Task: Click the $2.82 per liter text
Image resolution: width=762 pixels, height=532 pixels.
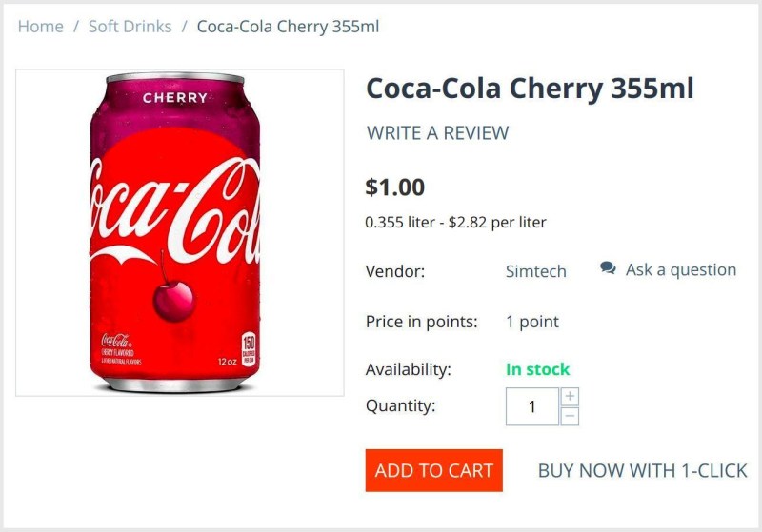Action: 497,223
